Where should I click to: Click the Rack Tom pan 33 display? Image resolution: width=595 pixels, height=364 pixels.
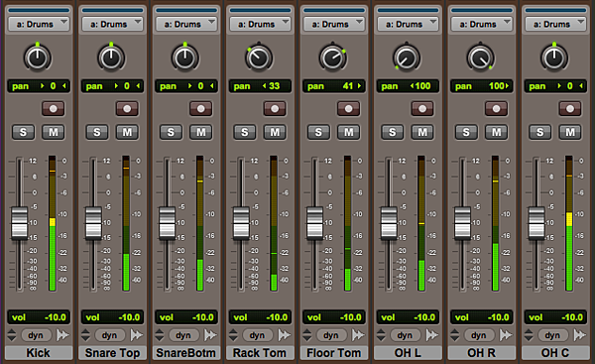coord(260,86)
